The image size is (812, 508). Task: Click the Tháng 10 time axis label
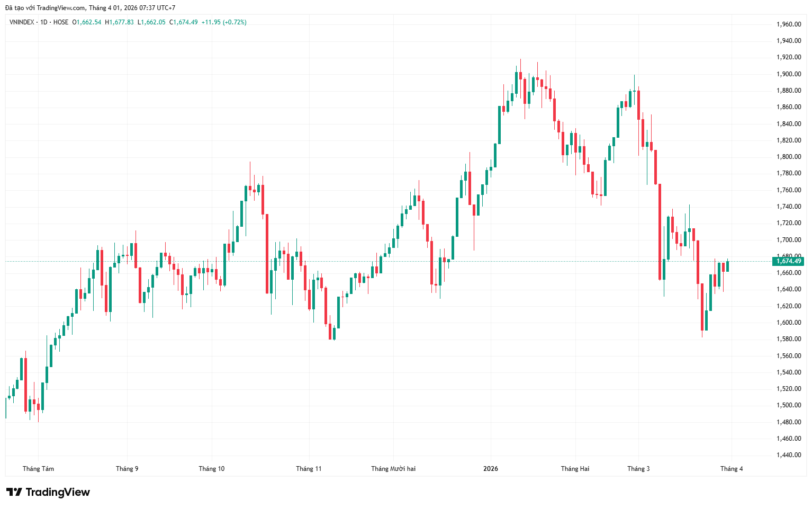pos(211,469)
